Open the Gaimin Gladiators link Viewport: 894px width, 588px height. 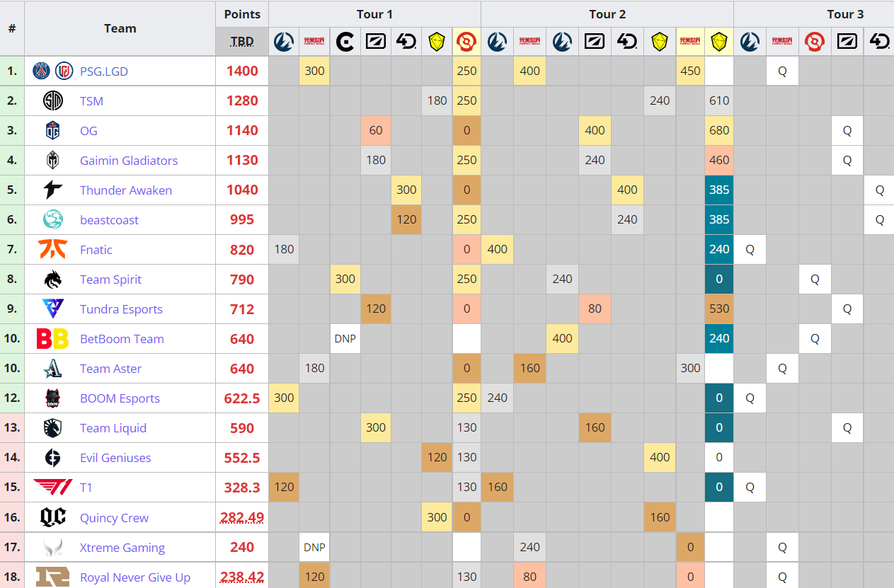coord(129,161)
